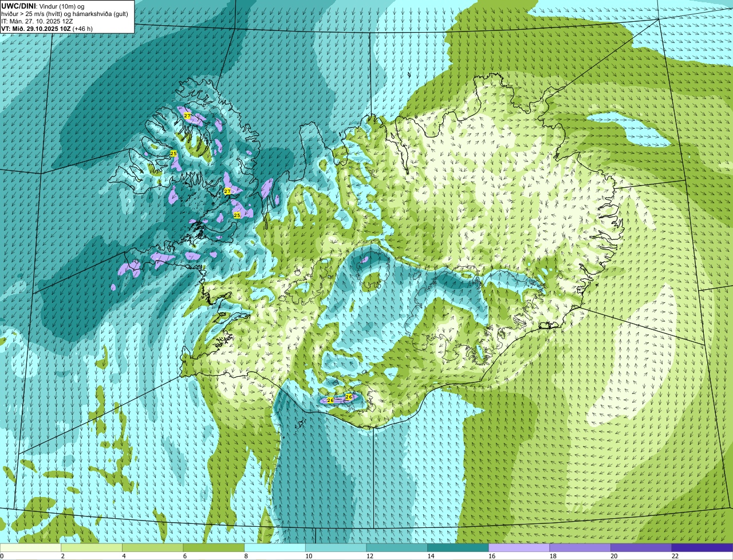The image size is (733, 560).
Task: Click the legend tick label "2"
Action: click(62, 556)
